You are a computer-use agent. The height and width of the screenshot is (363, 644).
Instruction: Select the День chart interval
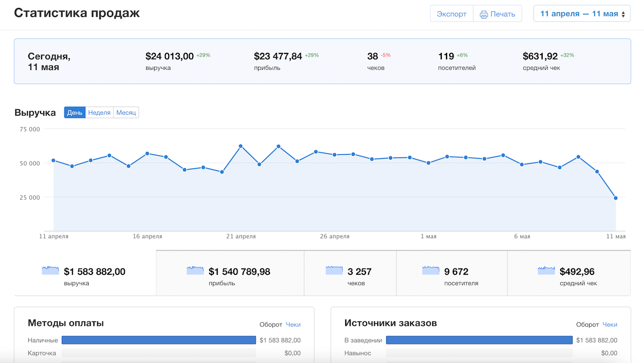75,113
